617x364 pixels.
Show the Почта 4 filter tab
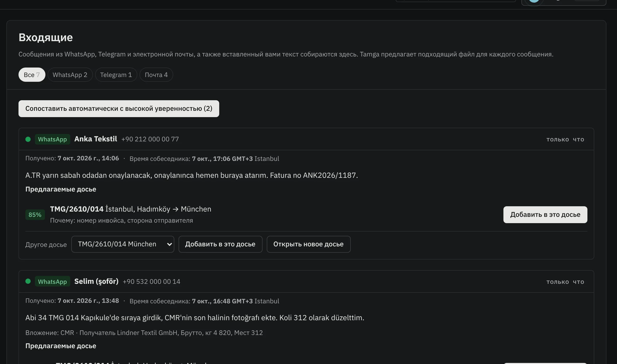(x=156, y=75)
